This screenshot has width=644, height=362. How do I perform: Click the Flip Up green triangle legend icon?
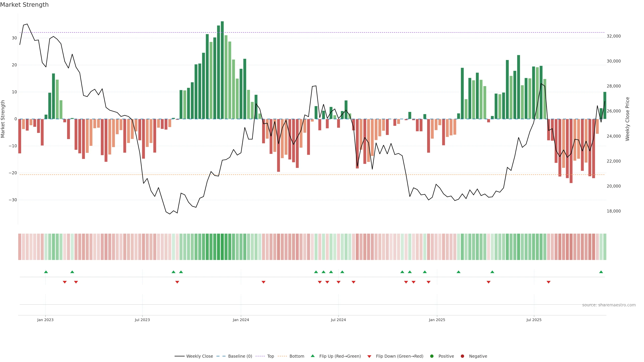[312, 356]
